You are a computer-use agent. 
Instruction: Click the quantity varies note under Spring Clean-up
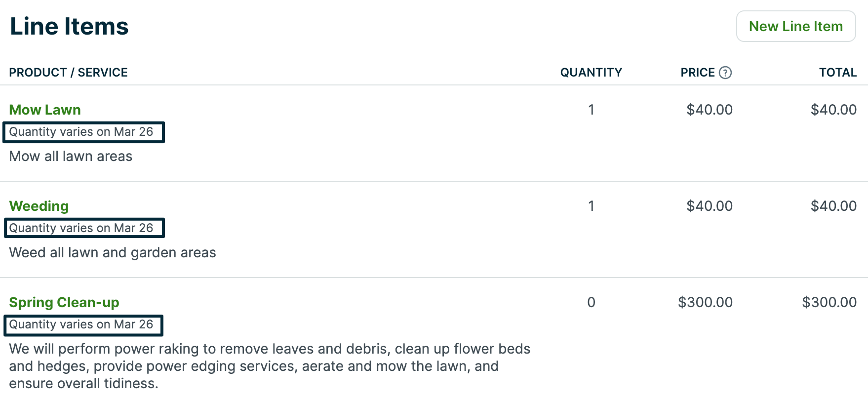pos(81,324)
